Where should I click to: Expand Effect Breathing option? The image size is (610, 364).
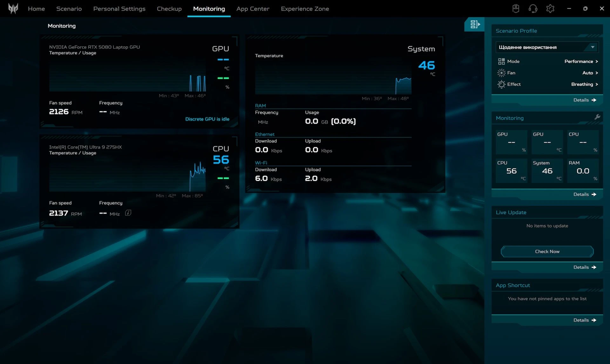pos(585,84)
